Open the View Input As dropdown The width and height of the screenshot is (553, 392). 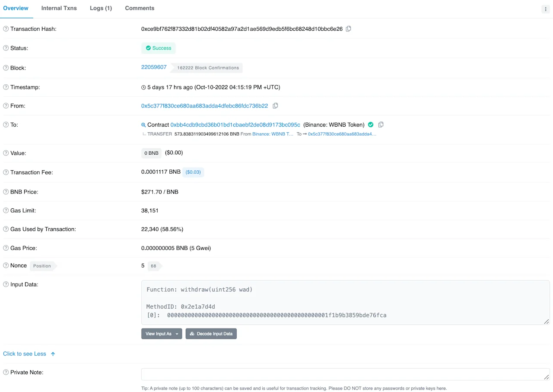(x=162, y=334)
